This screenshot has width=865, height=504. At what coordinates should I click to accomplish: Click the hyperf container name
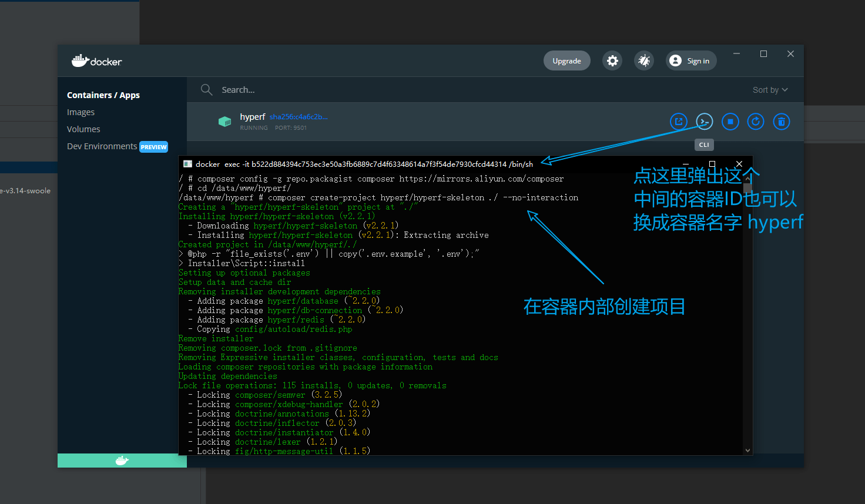[x=252, y=117]
